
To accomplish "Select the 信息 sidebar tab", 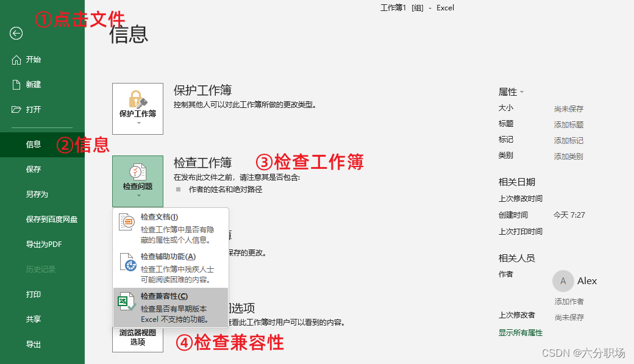I will click(43, 145).
